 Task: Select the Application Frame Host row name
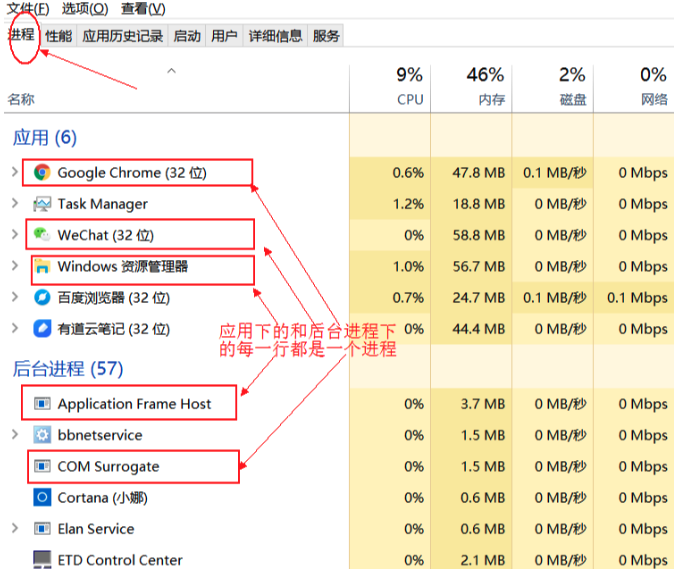tap(134, 404)
